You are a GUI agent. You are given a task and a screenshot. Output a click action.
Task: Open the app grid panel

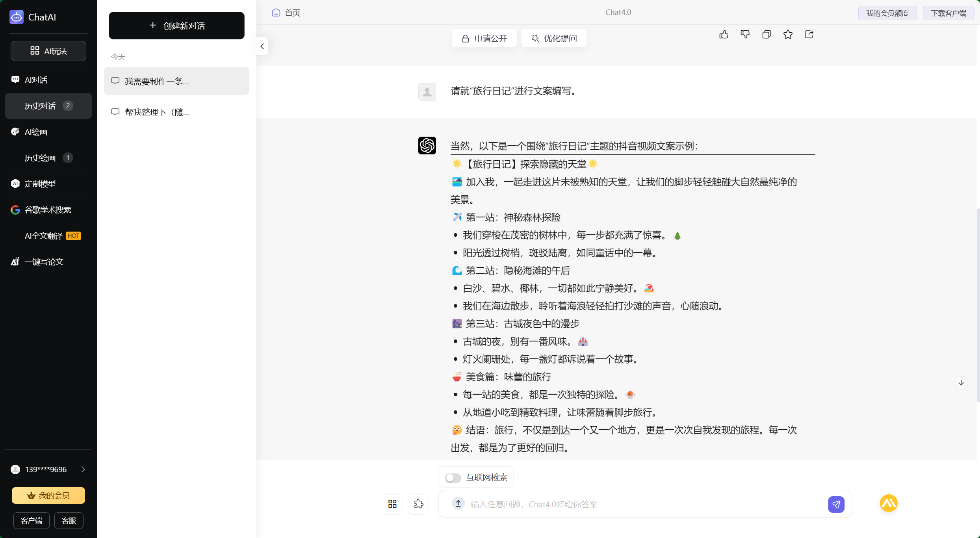[392, 504]
